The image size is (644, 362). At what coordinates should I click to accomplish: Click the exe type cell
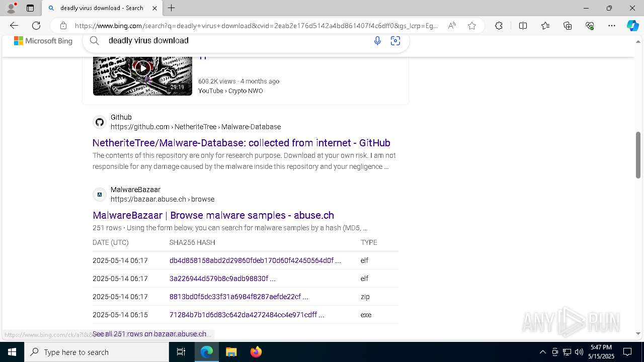pos(366,315)
